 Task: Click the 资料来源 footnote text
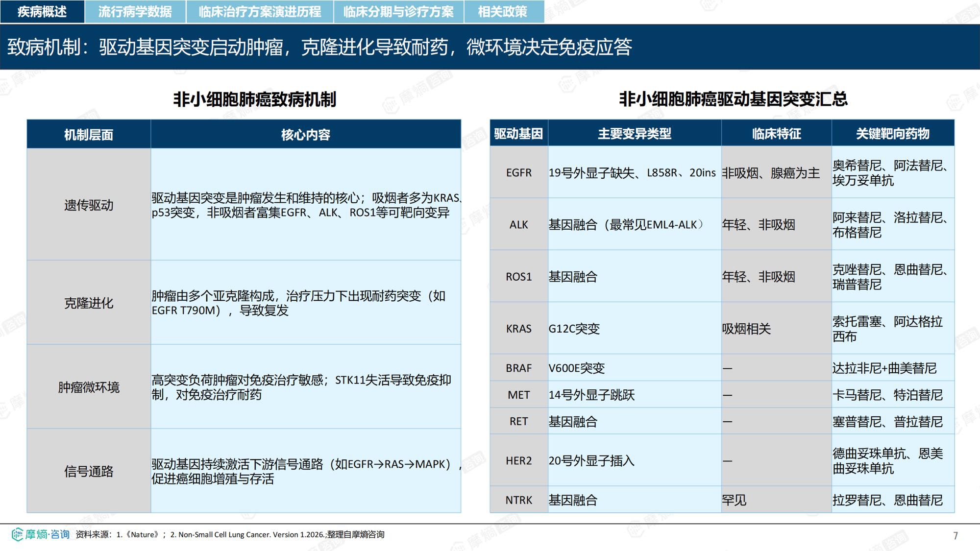[230, 534]
